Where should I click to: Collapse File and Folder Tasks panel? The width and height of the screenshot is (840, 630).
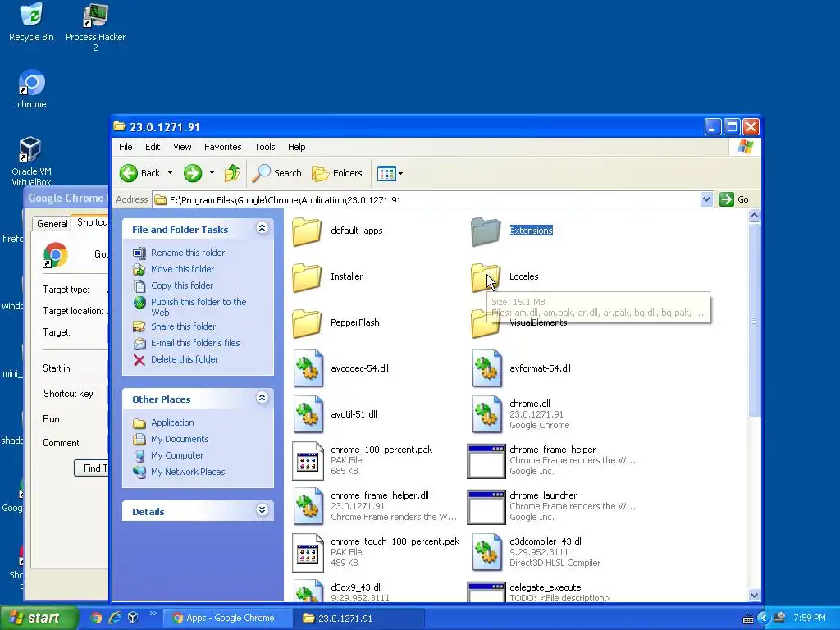pyautogui.click(x=262, y=228)
